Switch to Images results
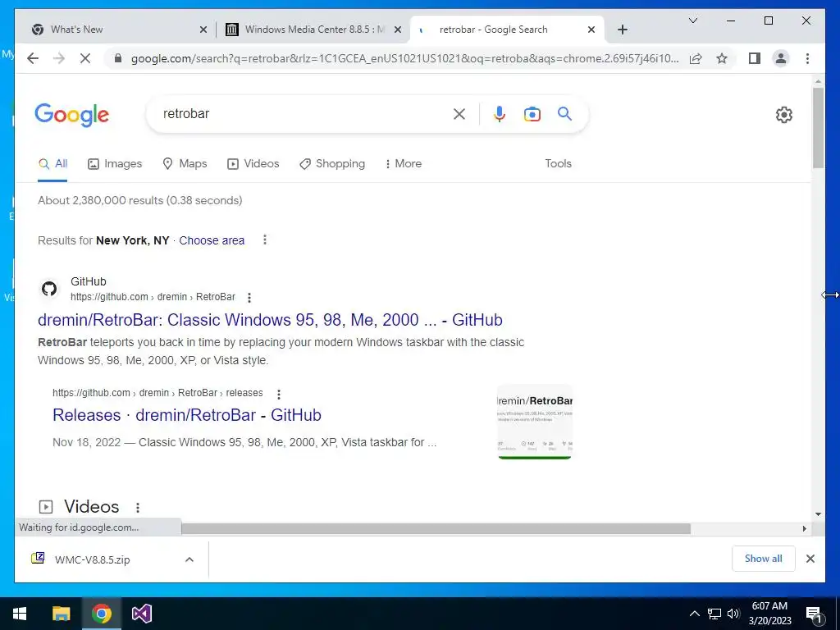Viewport: 840px width, 630px height. tap(115, 164)
